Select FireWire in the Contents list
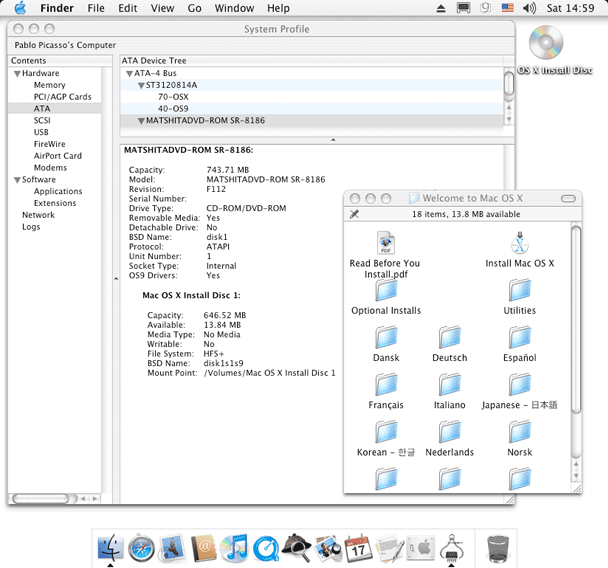Image resolution: width=608 pixels, height=568 pixels. pyautogui.click(x=49, y=144)
